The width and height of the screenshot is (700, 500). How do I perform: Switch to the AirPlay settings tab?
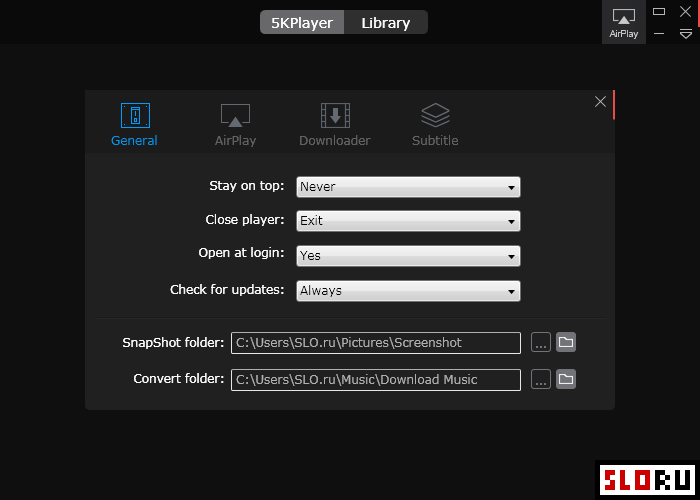235,125
